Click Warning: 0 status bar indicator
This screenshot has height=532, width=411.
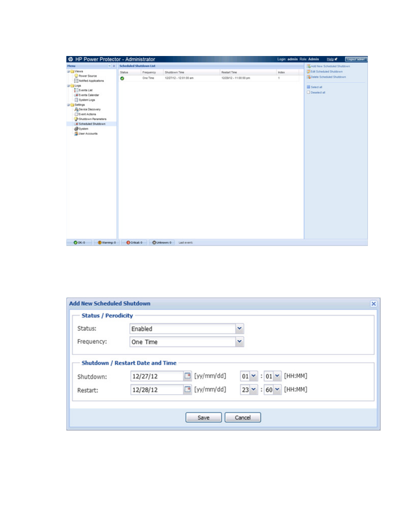107,243
